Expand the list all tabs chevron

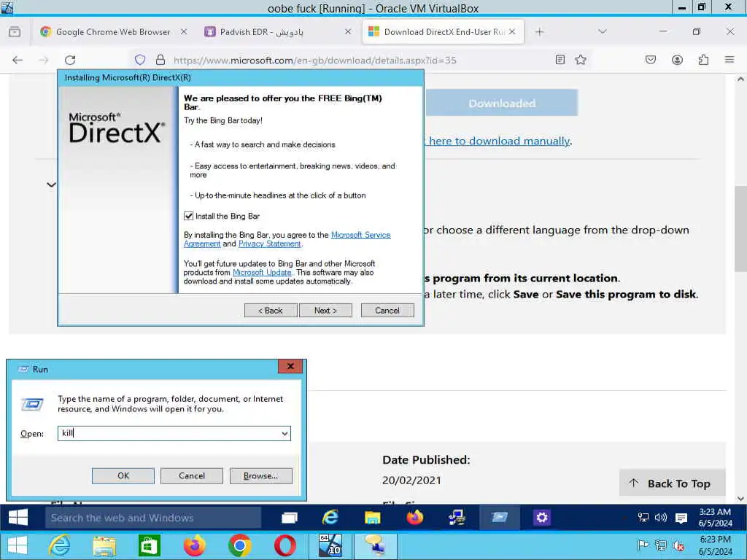[x=602, y=32]
